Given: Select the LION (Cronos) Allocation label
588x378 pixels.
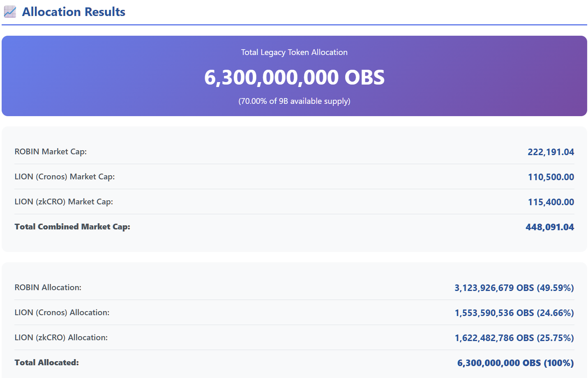Looking at the screenshot, I should click(x=62, y=312).
